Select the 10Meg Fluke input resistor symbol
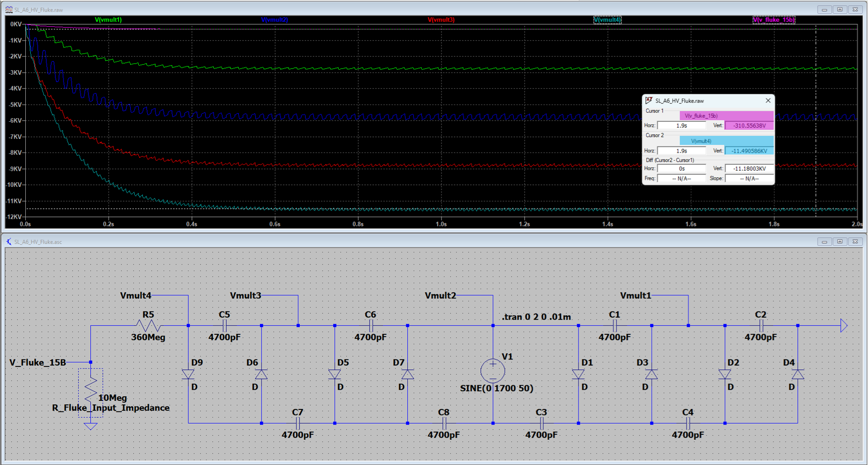The image size is (868, 465). pyautogui.click(x=91, y=390)
